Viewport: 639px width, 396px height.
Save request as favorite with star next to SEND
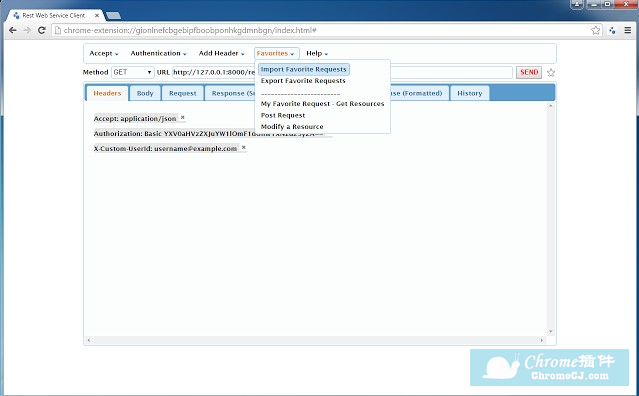551,73
